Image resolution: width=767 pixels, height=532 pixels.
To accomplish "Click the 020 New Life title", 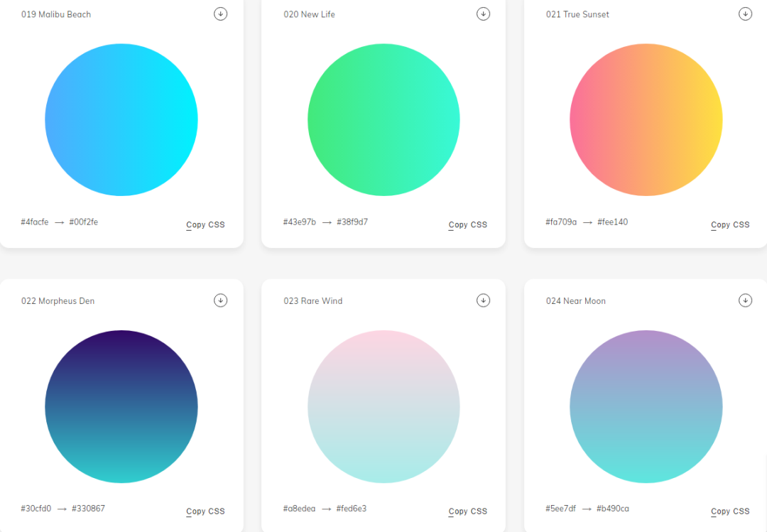I will click(309, 15).
